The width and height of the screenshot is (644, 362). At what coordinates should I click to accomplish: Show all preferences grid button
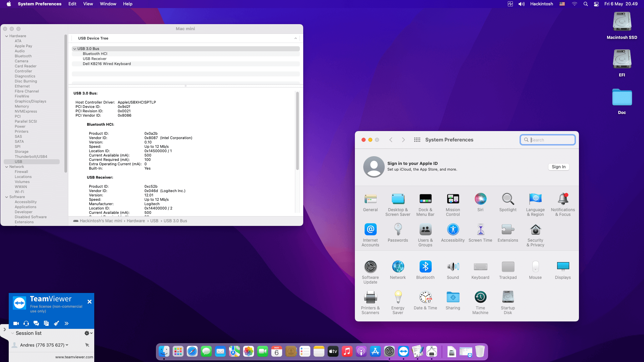point(417,140)
